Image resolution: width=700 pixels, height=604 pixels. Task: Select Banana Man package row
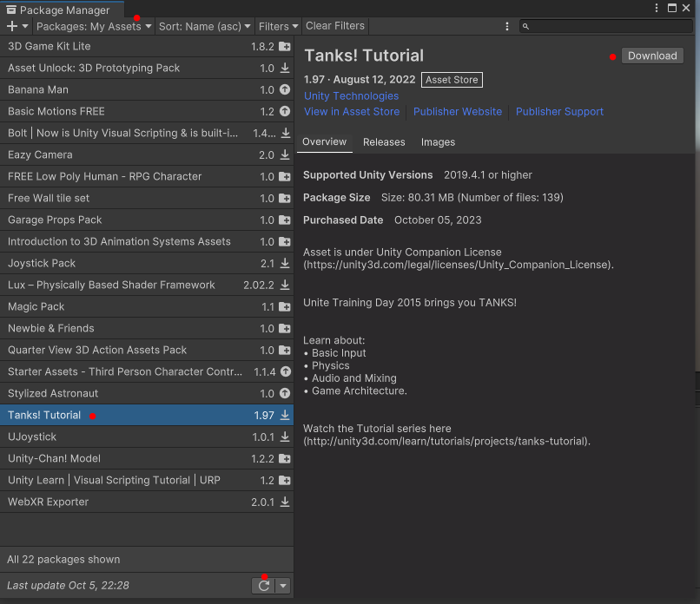point(147,89)
